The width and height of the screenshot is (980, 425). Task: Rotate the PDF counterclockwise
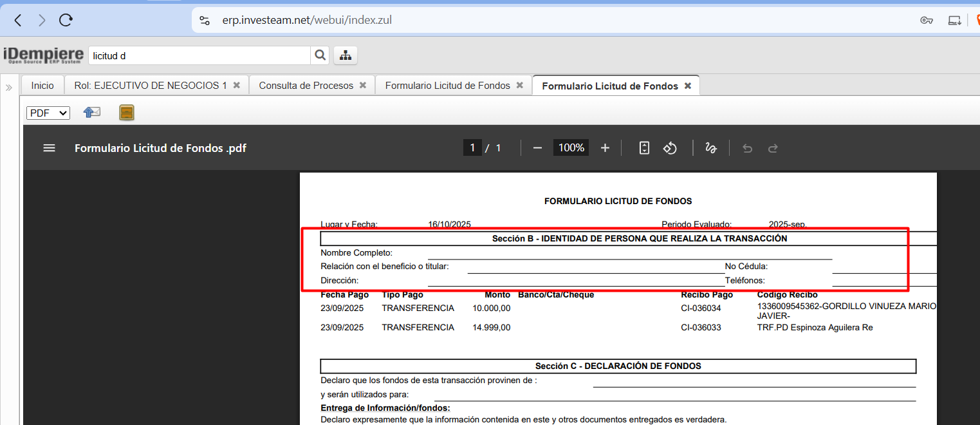click(x=670, y=148)
